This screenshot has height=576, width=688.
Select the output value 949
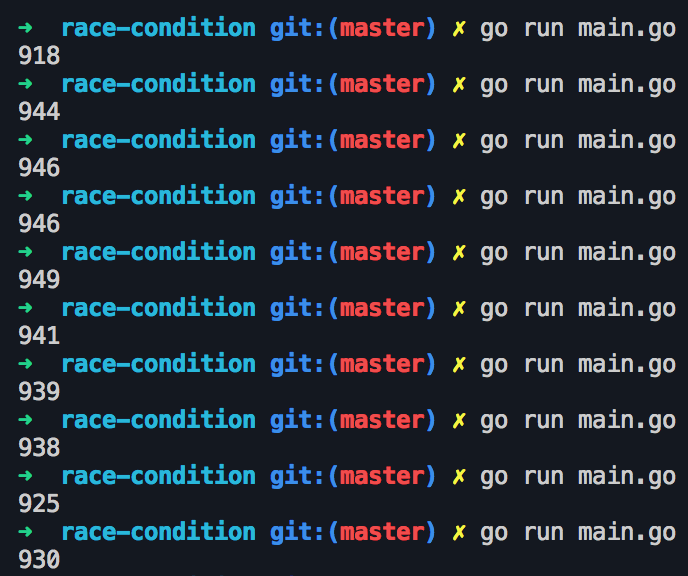pos(39,279)
